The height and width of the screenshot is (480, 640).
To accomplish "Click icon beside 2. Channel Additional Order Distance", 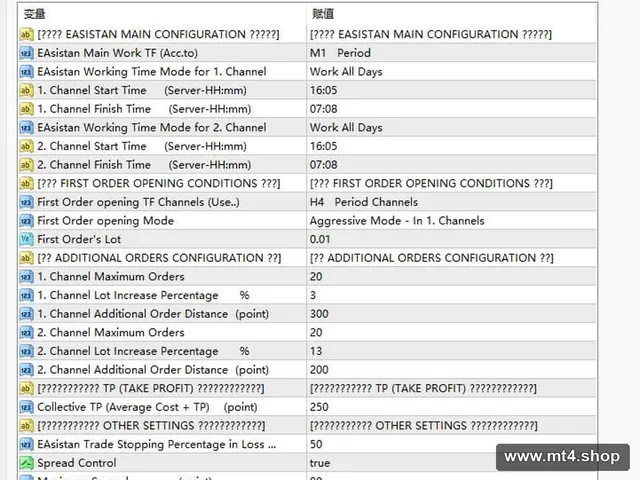I will [26, 370].
